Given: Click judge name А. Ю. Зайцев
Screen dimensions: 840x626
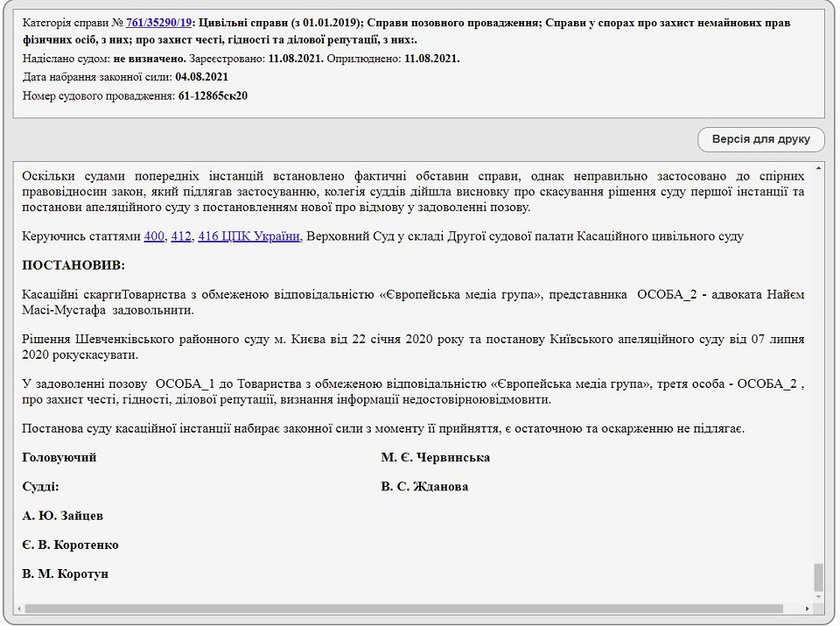Looking at the screenshot, I should 63,516.
